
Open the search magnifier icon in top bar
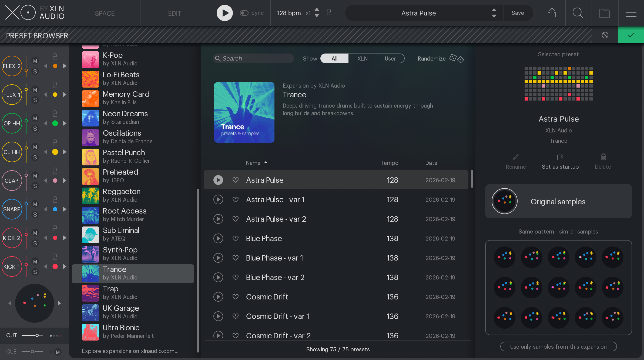click(x=578, y=13)
